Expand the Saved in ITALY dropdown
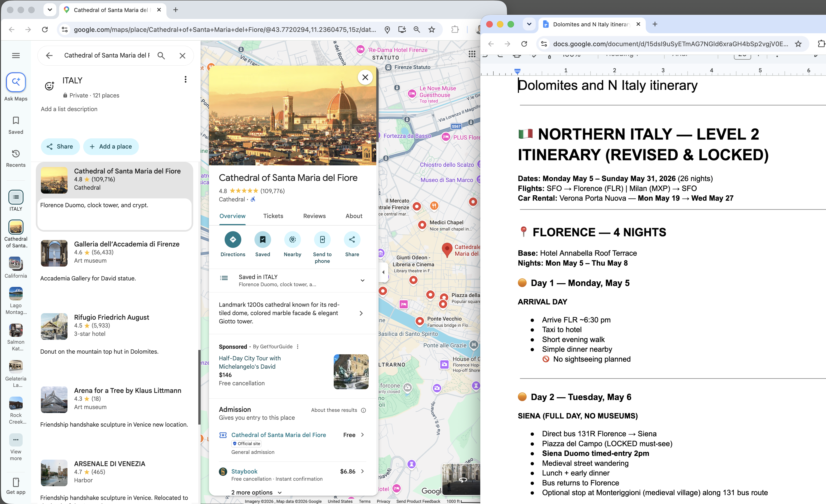The width and height of the screenshot is (826, 504). point(362,280)
